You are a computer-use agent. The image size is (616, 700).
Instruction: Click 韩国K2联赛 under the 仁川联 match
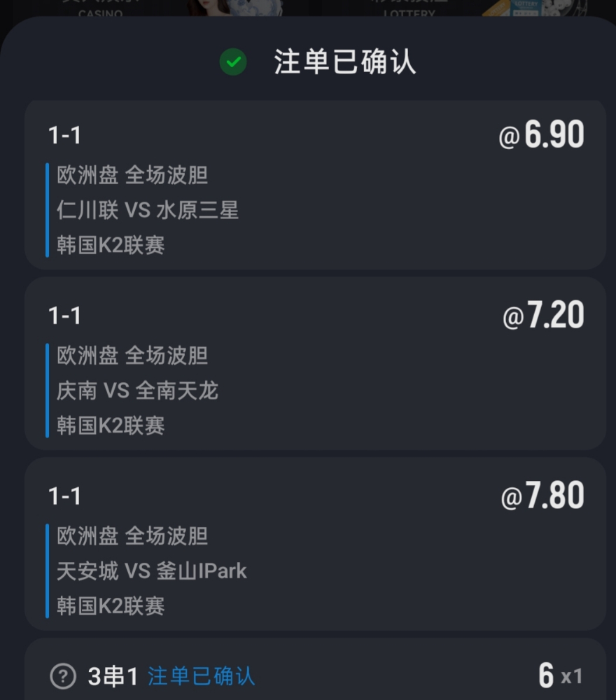pos(111,245)
